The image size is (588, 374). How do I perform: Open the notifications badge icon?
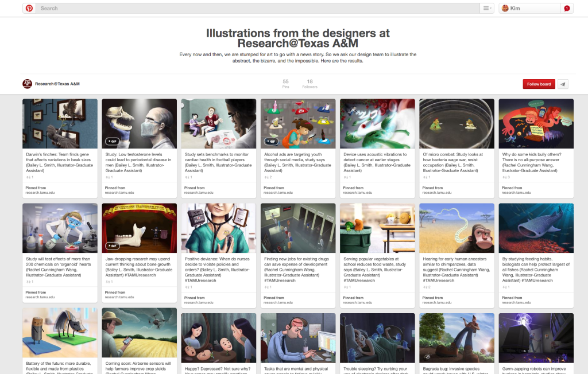567,8
